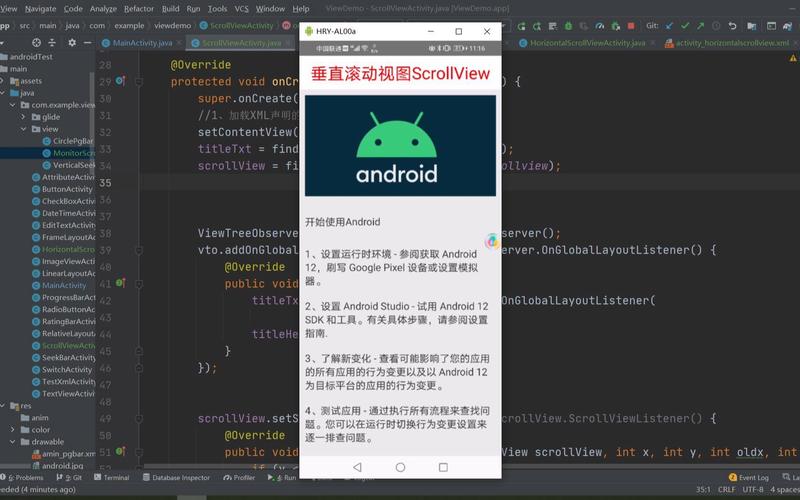Open the Profiler tool window at bottom
The height and width of the screenshot is (500, 800).
click(239, 478)
